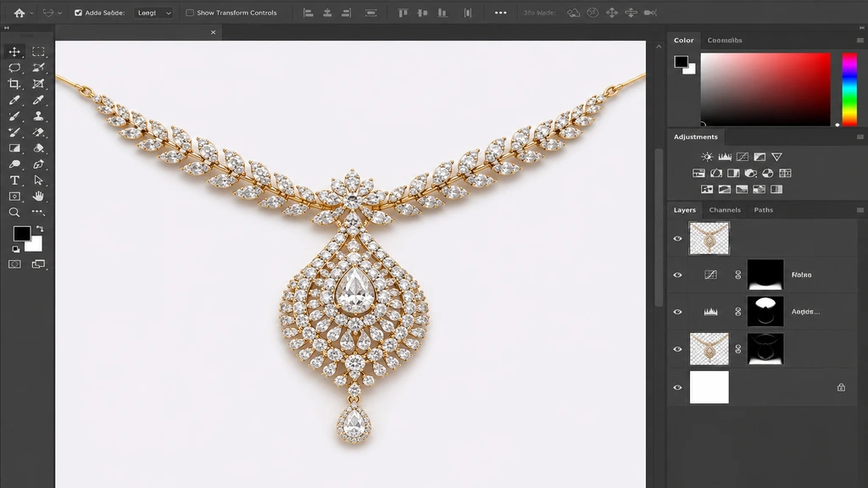Image resolution: width=868 pixels, height=488 pixels.
Task: Select the Crop tool
Action: 14,84
